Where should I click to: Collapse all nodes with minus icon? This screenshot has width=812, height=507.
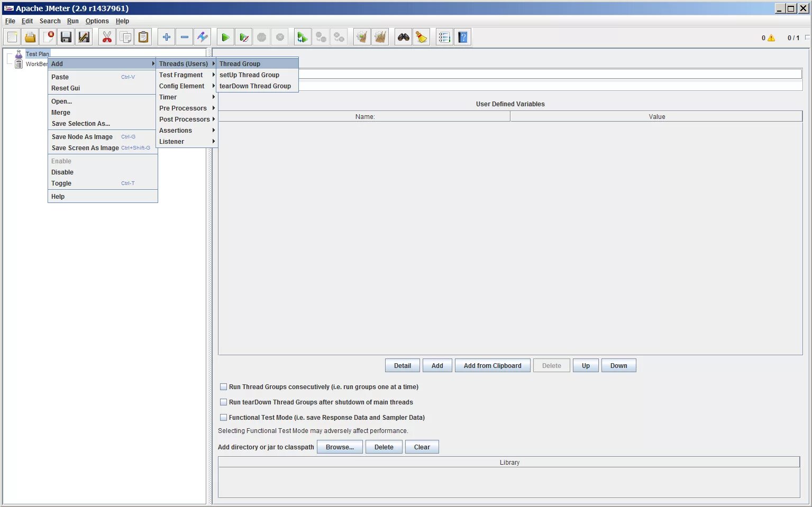point(185,37)
